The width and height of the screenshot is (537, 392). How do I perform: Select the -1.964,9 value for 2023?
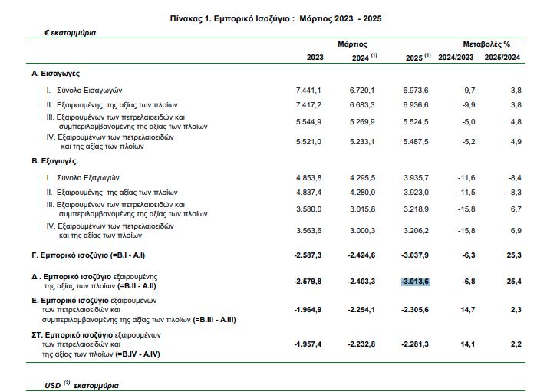coord(308,308)
